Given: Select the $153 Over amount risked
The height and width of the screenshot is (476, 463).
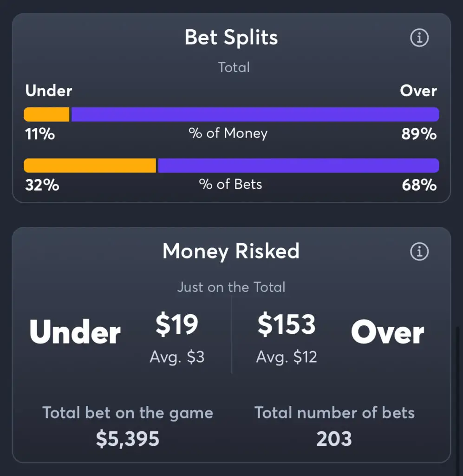Looking at the screenshot, I should [287, 325].
